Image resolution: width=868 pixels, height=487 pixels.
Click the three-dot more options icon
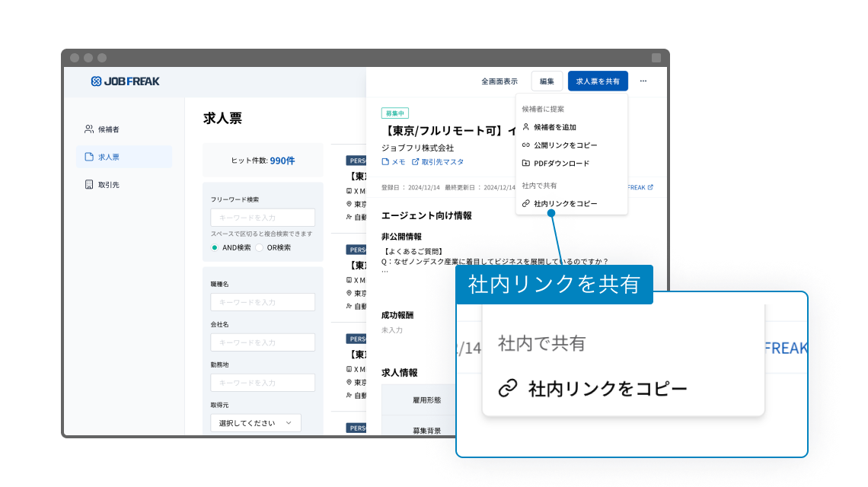(x=643, y=81)
